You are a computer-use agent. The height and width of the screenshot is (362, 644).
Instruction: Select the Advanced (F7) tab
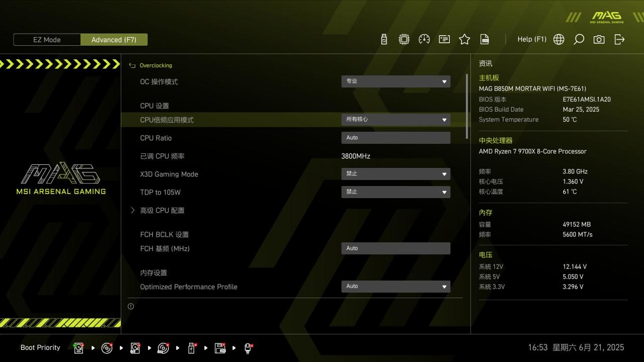click(114, 40)
